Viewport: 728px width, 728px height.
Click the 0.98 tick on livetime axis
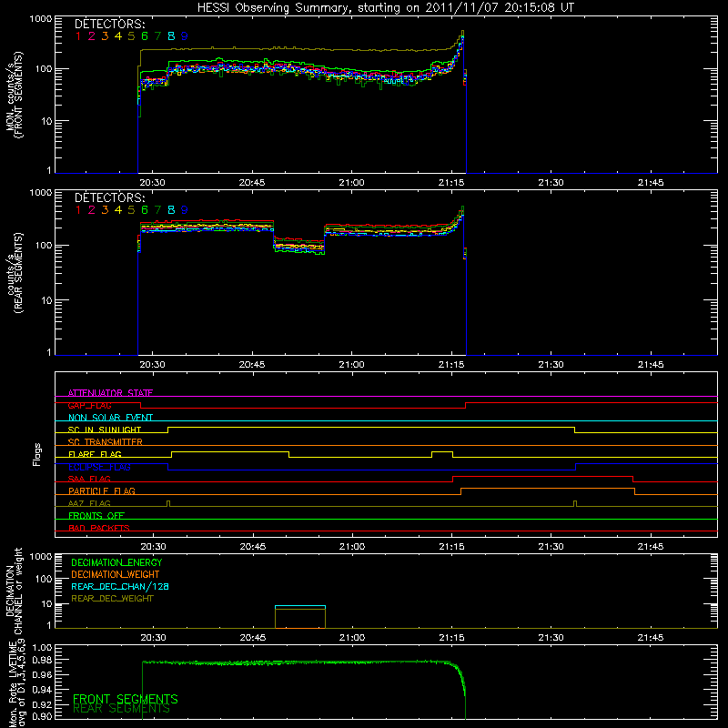pos(41,660)
